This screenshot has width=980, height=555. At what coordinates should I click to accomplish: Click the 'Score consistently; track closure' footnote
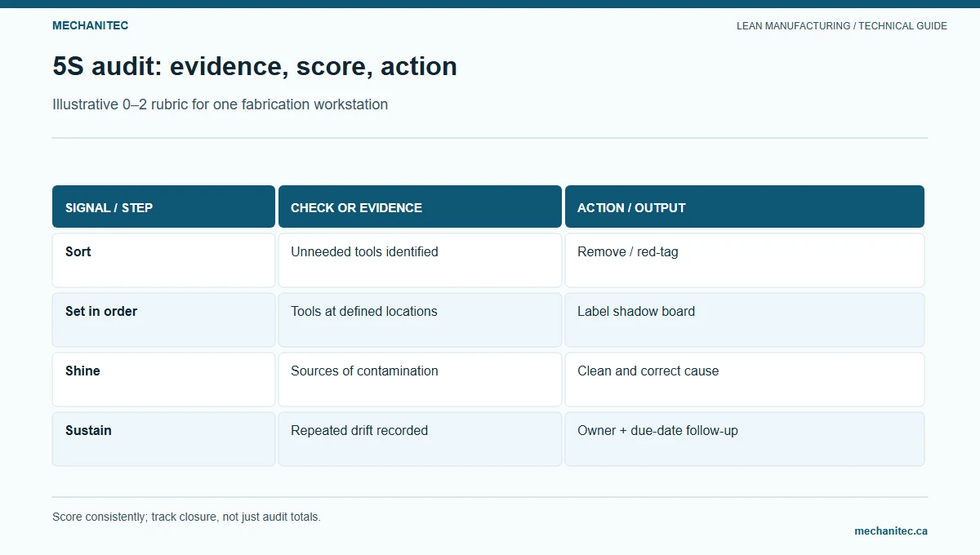186,517
